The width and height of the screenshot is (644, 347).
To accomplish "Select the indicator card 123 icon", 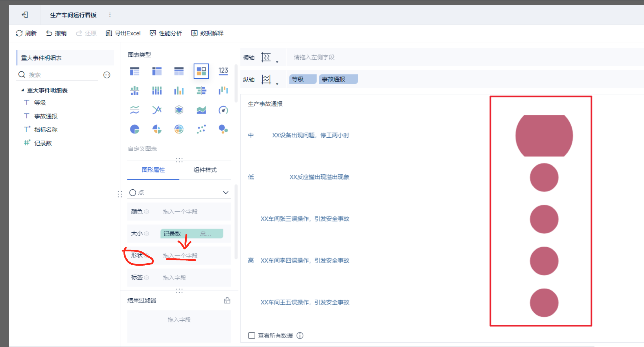I will click(x=223, y=71).
